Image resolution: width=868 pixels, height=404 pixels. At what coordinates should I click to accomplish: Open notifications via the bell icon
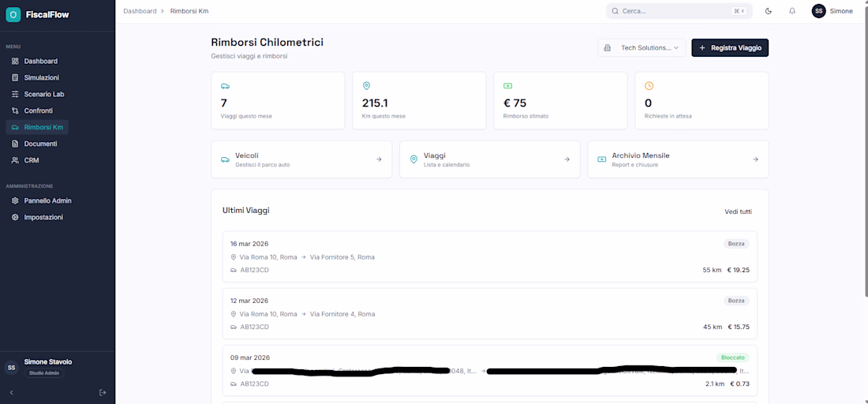click(x=792, y=11)
